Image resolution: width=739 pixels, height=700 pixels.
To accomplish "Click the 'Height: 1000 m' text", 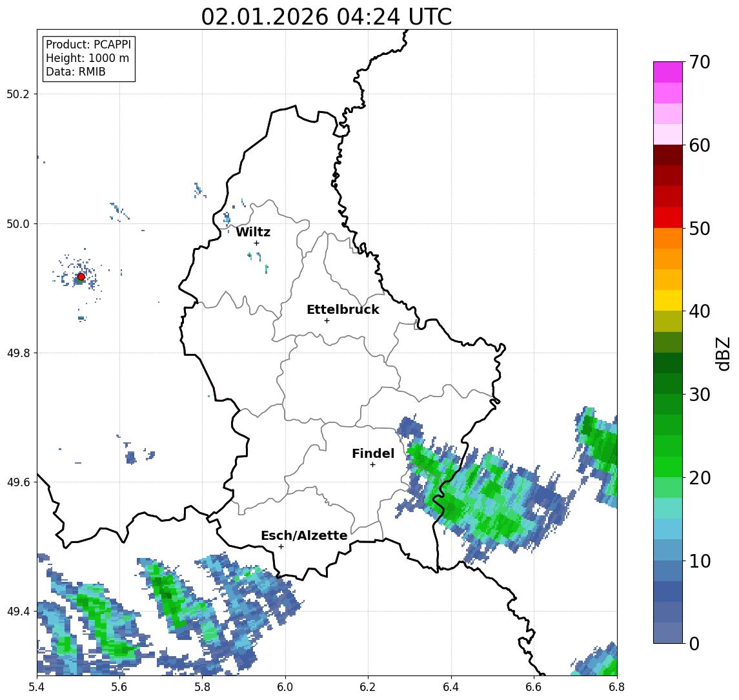I will (x=87, y=58).
